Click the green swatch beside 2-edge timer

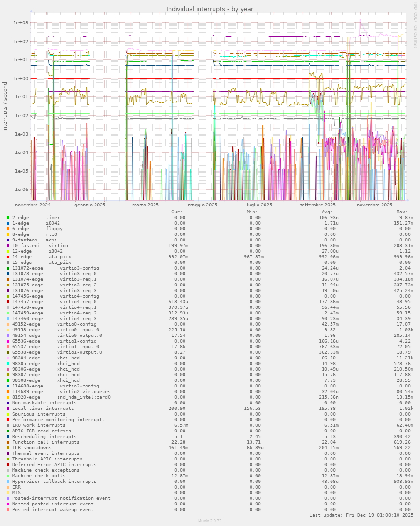point(8,218)
